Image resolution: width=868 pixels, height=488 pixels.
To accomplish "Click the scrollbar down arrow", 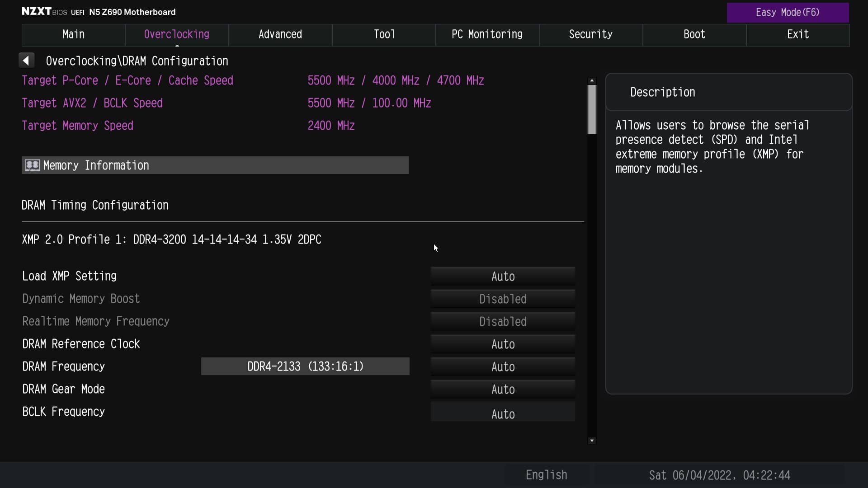I will [592, 441].
